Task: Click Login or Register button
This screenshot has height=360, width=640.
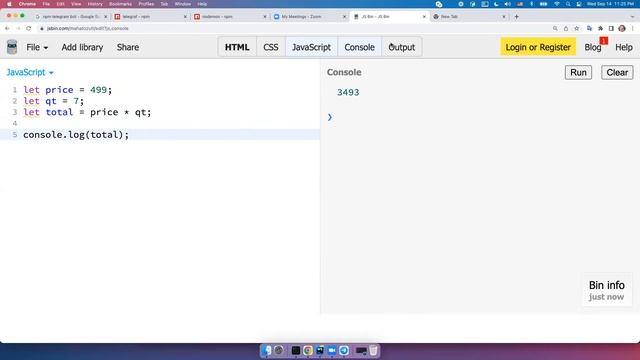Action: point(538,47)
